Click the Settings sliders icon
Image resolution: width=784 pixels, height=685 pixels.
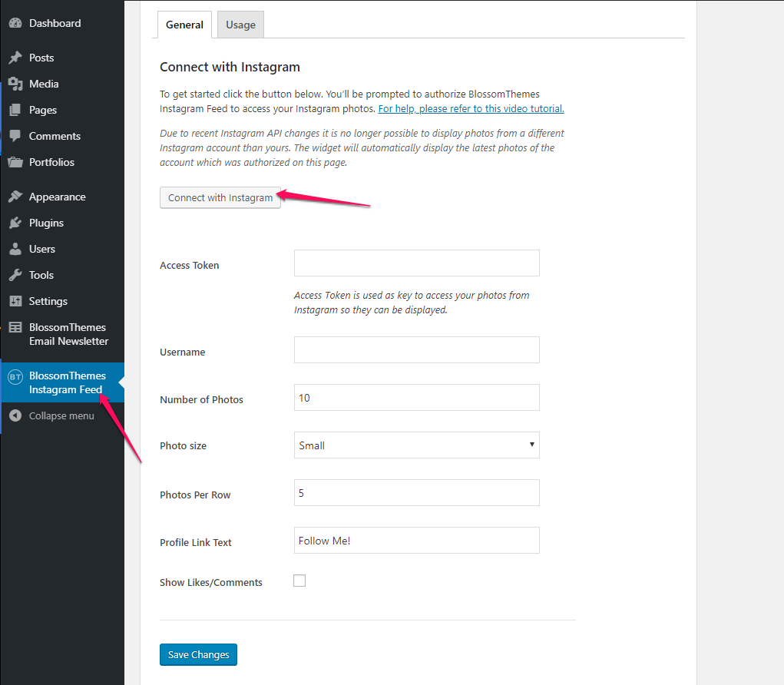pos(15,301)
